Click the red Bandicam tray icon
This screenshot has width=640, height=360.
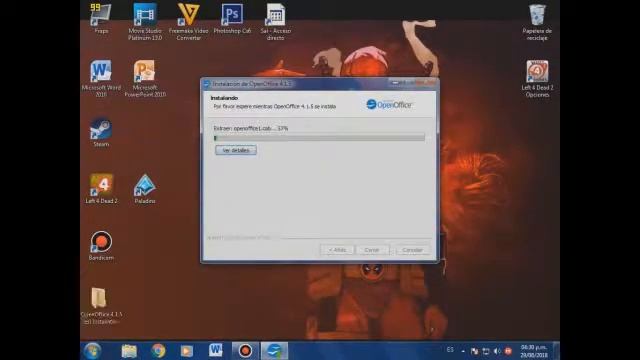(508, 351)
